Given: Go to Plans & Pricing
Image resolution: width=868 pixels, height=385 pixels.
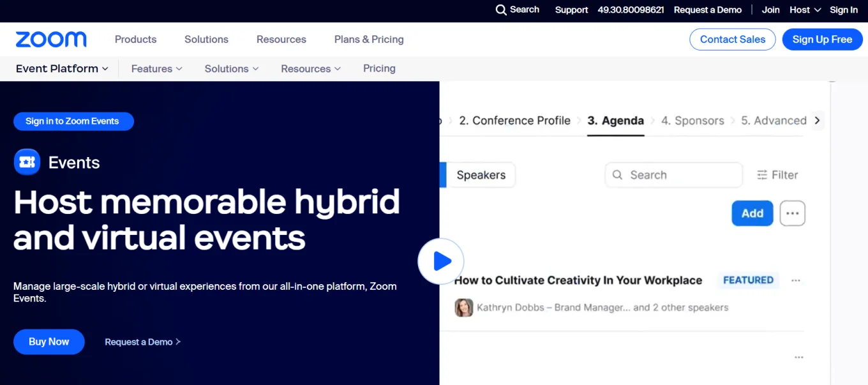Looking at the screenshot, I should 369,40.
